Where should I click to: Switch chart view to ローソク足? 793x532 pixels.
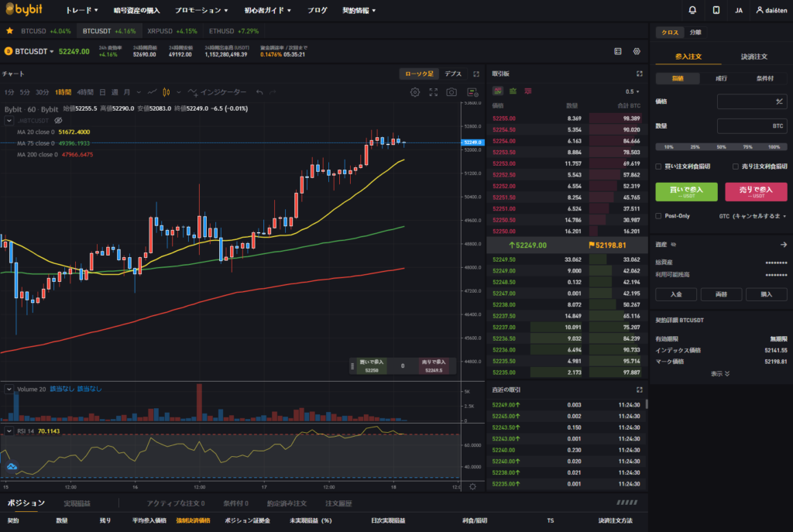(419, 74)
